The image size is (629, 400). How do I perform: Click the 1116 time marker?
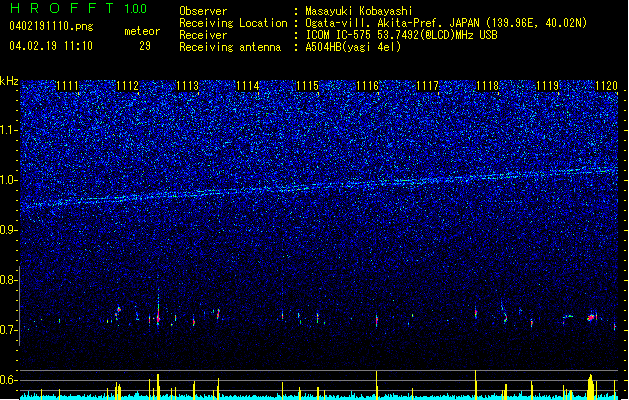click(367, 86)
